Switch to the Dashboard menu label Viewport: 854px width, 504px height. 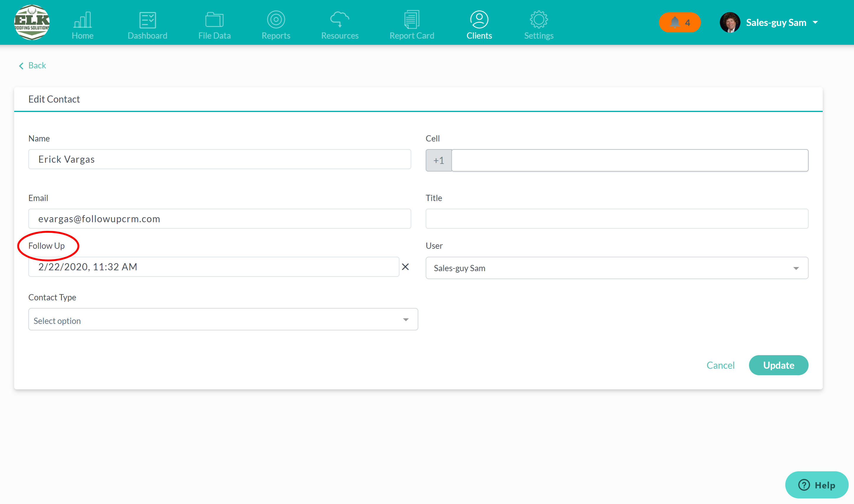click(x=147, y=36)
